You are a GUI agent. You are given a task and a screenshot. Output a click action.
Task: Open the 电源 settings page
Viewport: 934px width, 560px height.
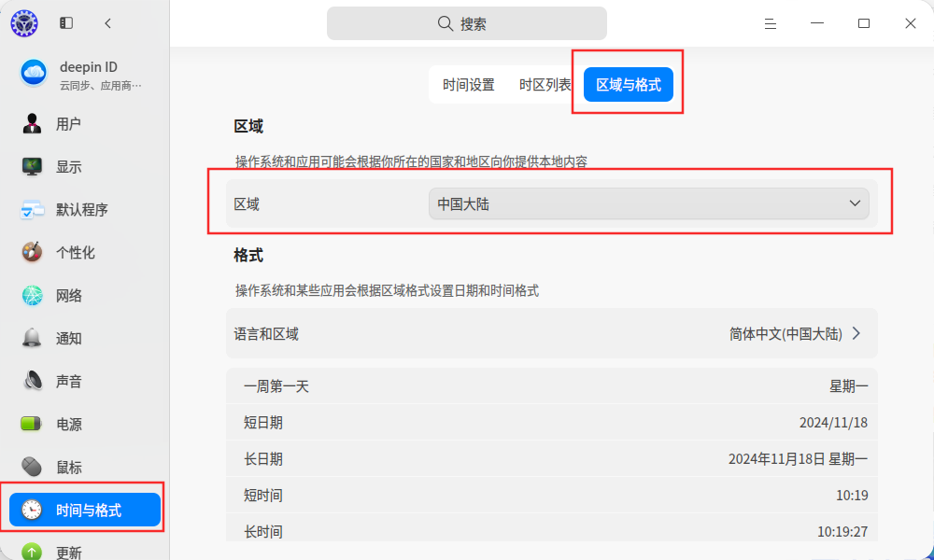[85, 424]
